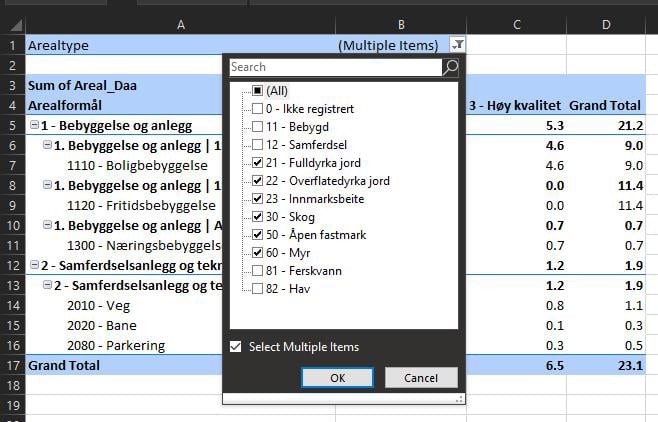Uncheck '21 - Fulldyrka jord'
The height and width of the screenshot is (422, 658).
click(x=258, y=162)
